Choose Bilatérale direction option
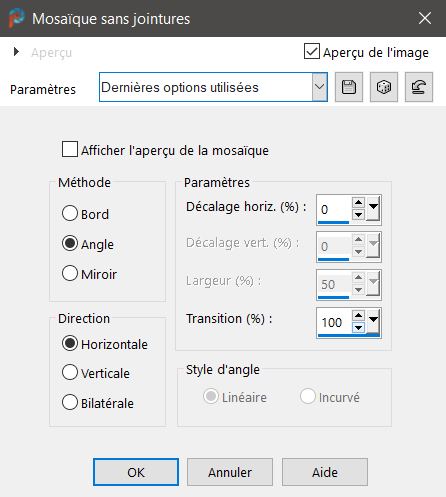This screenshot has height=497, width=446. point(70,402)
